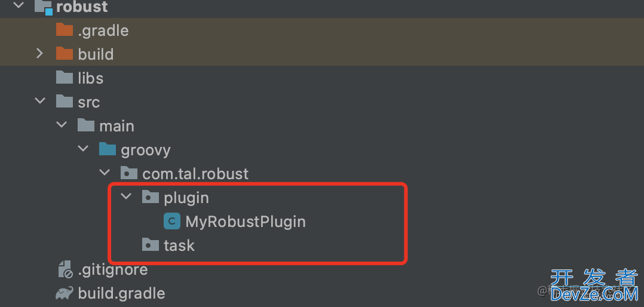Select the libs folder icon

[64, 78]
